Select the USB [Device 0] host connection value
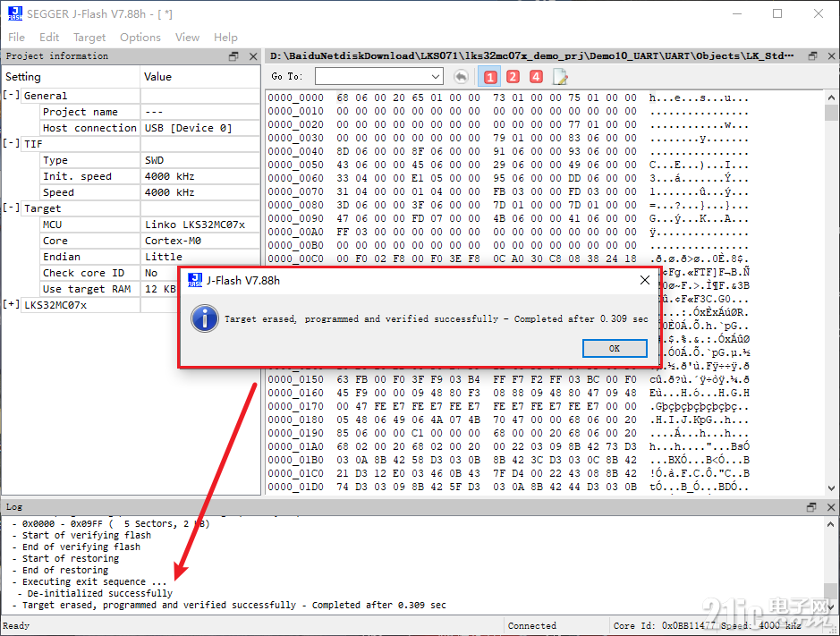Image resolution: width=840 pixels, height=636 pixels. (x=188, y=128)
